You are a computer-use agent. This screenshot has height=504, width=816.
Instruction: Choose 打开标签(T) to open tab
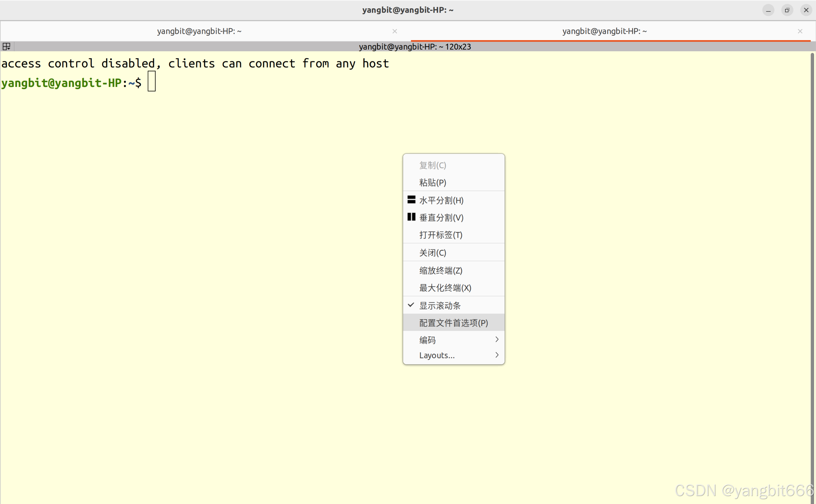click(440, 235)
